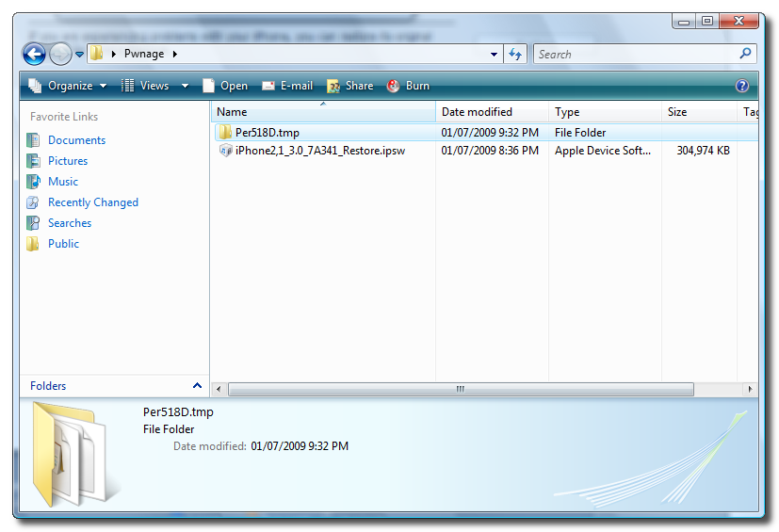Screen dimensions: 779x532
Task: Click the horizontal scrollbar thumb
Action: pos(461,389)
